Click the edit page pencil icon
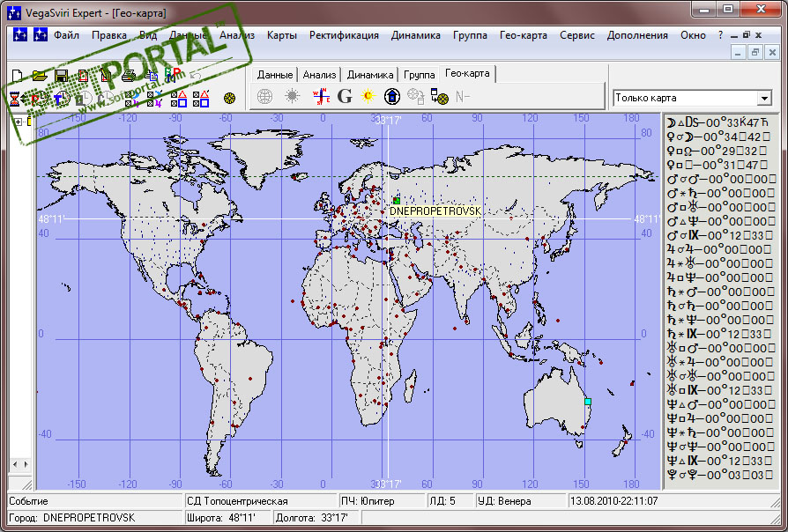This screenshot has height=532, width=788. [x=106, y=76]
